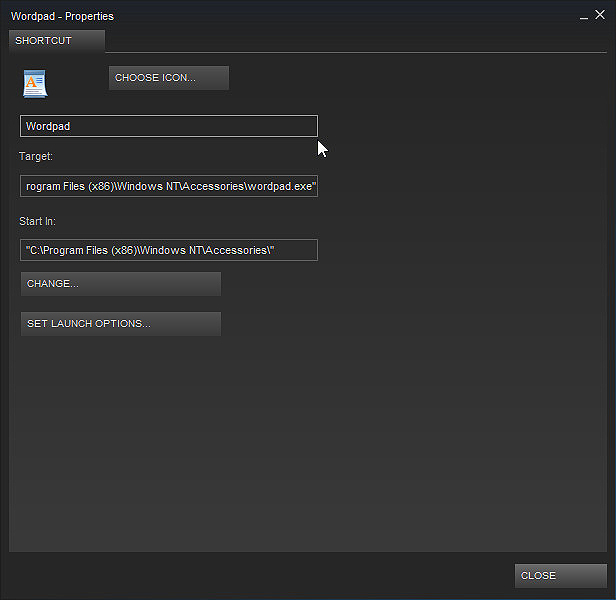The image size is (616, 600).
Task: Open the Choose Icon dialog
Action: tap(169, 78)
